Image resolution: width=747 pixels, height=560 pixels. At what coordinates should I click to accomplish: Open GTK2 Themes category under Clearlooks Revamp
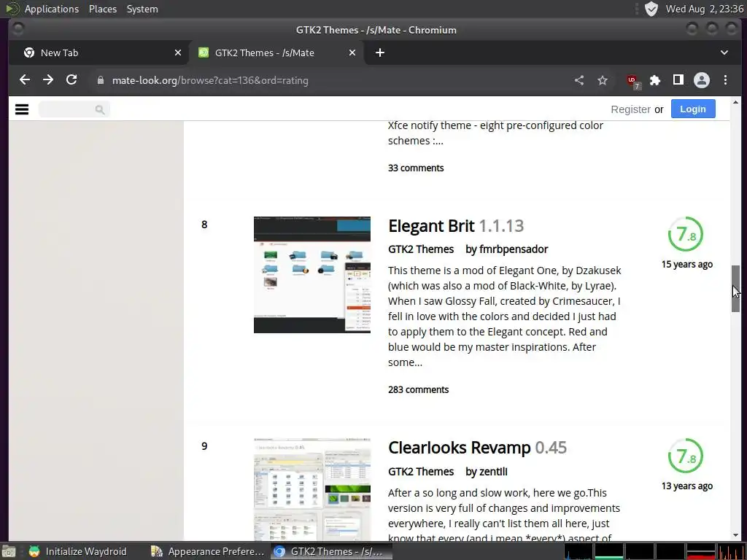pyautogui.click(x=421, y=472)
